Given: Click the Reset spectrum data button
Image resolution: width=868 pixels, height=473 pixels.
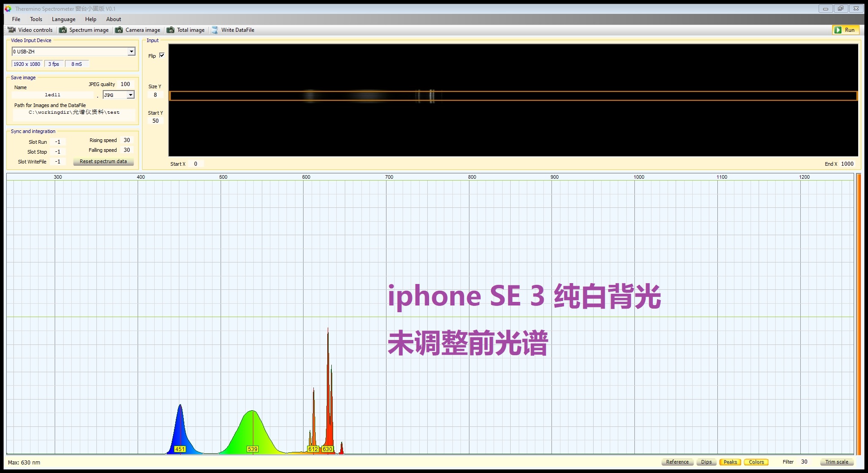Looking at the screenshot, I should click(x=103, y=161).
